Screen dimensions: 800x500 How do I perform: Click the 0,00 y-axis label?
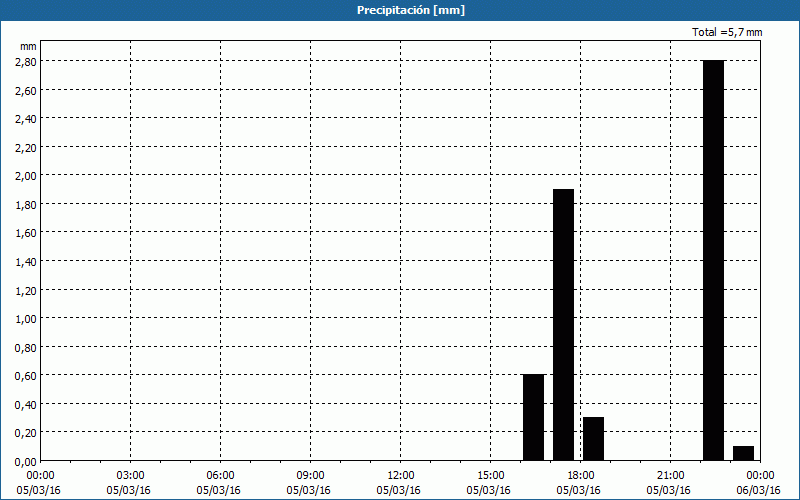coord(28,462)
